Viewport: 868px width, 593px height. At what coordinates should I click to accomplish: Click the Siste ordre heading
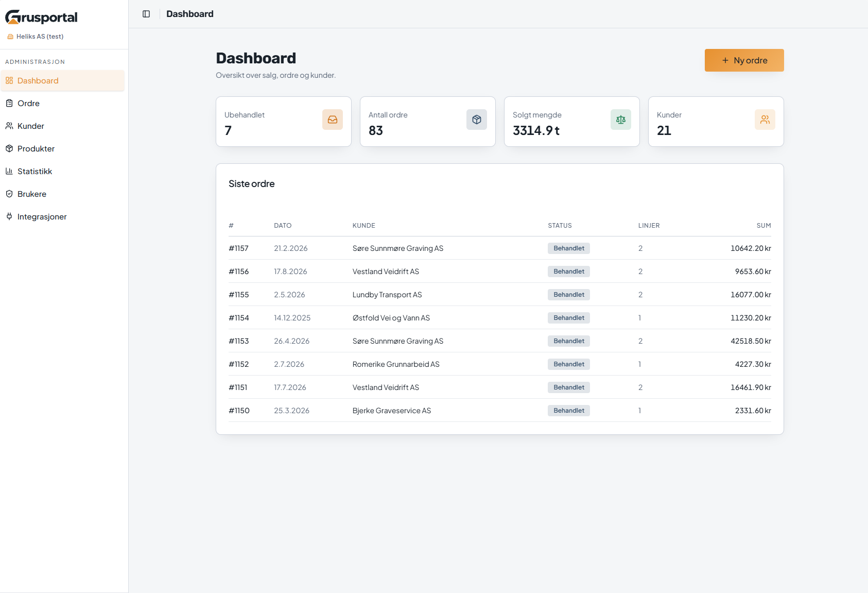[252, 184]
